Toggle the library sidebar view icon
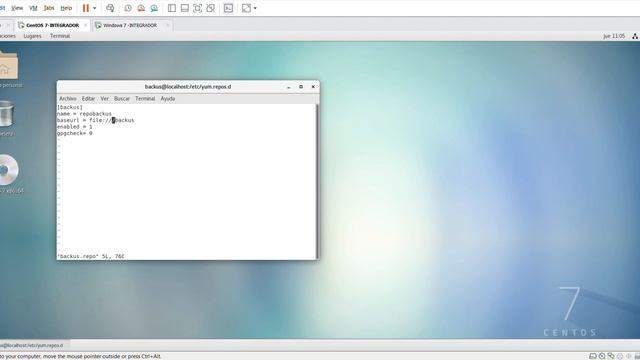Image resolution: width=640 pixels, height=360 pixels. [x=172, y=8]
